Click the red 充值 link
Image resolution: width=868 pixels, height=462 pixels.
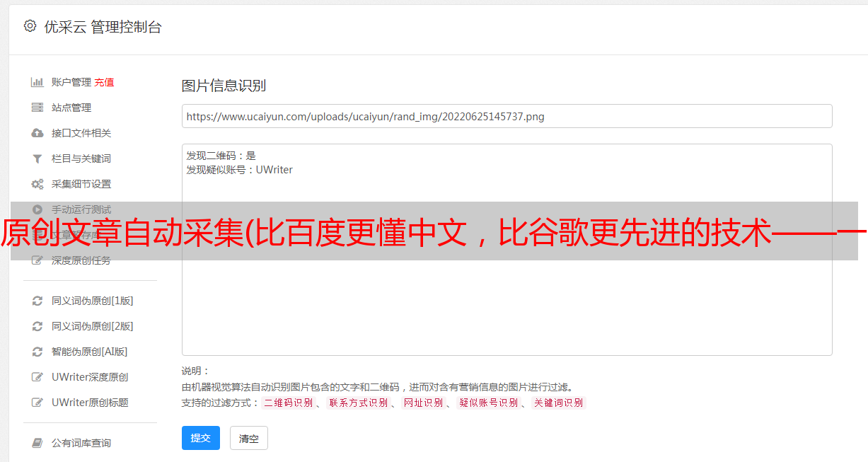pos(104,82)
